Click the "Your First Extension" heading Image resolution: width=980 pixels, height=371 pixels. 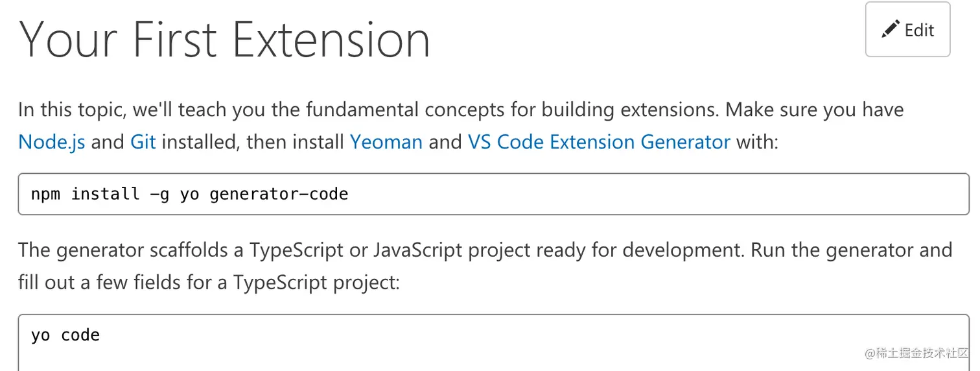click(224, 40)
